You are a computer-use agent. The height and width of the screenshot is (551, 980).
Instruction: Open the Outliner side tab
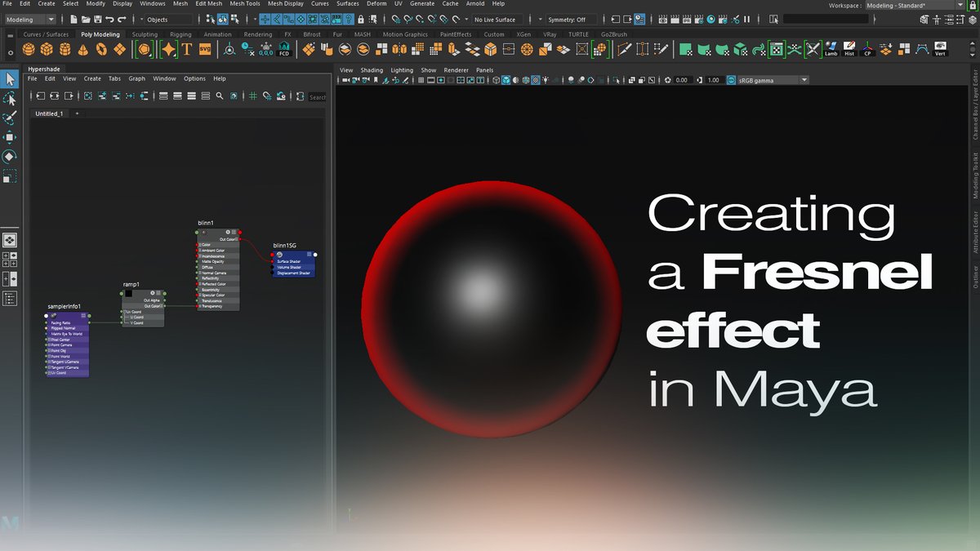pyautogui.click(x=975, y=276)
